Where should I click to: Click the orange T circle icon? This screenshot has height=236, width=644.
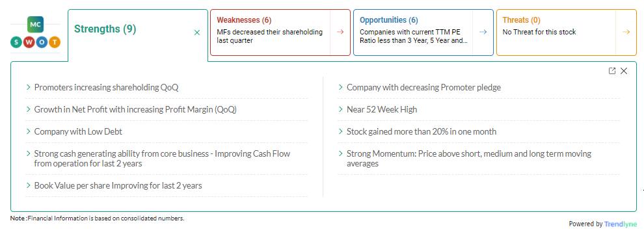pos(55,42)
